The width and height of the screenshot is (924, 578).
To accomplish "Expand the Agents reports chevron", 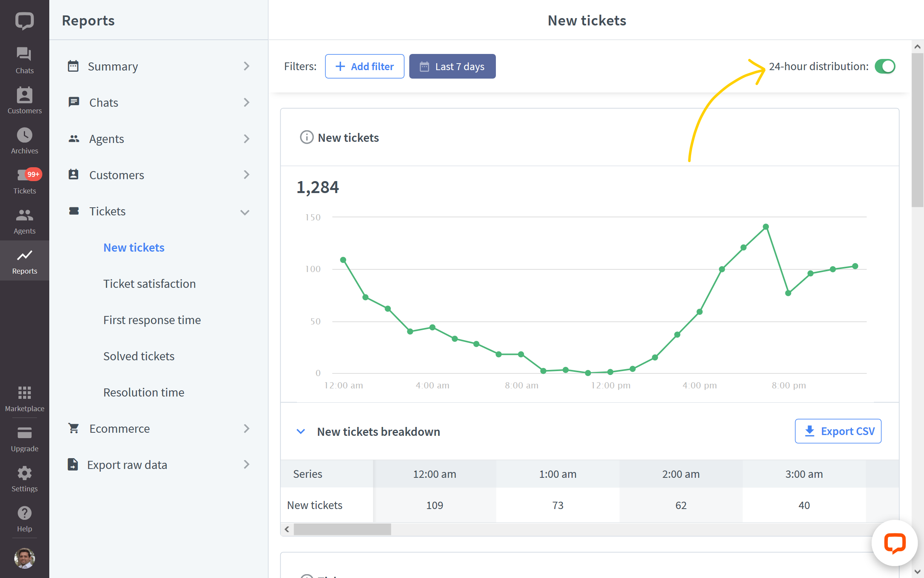I will coord(247,139).
